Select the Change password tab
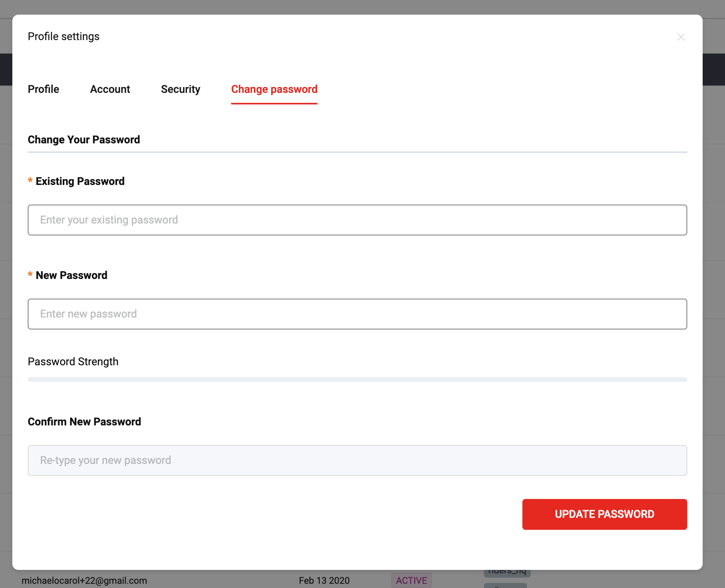The image size is (725, 588). click(x=274, y=89)
